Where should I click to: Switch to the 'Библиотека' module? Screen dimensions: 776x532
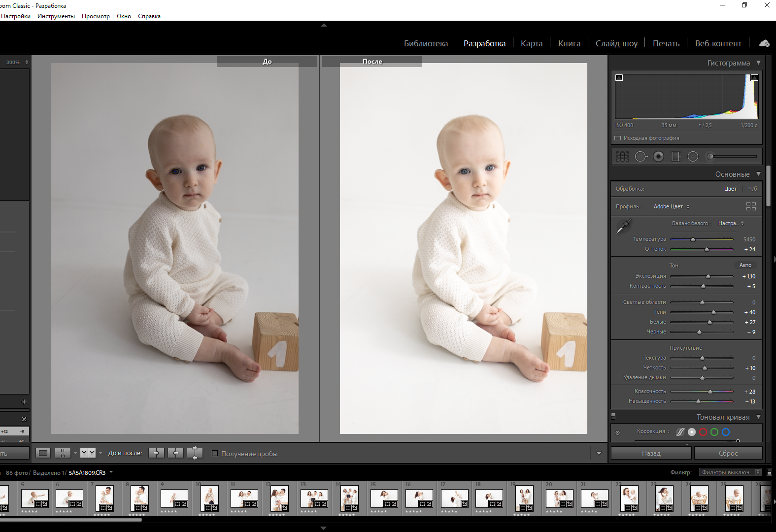(x=426, y=43)
